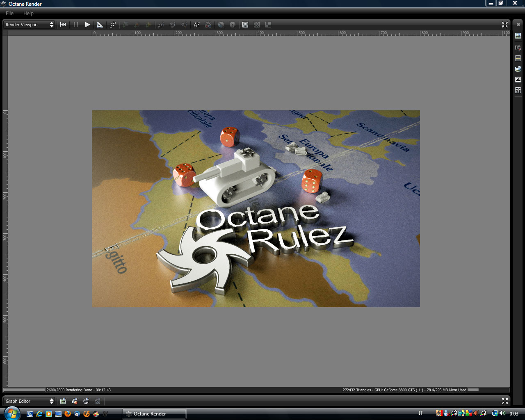The width and height of the screenshot is (525, 420).
Task: Open the File menu
Action: point(9,14)
